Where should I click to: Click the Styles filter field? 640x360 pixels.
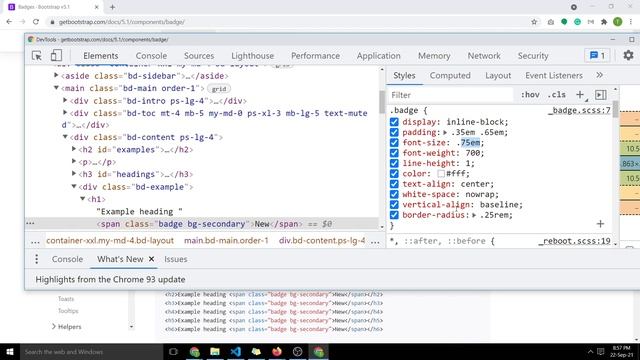tap(451, 95)
